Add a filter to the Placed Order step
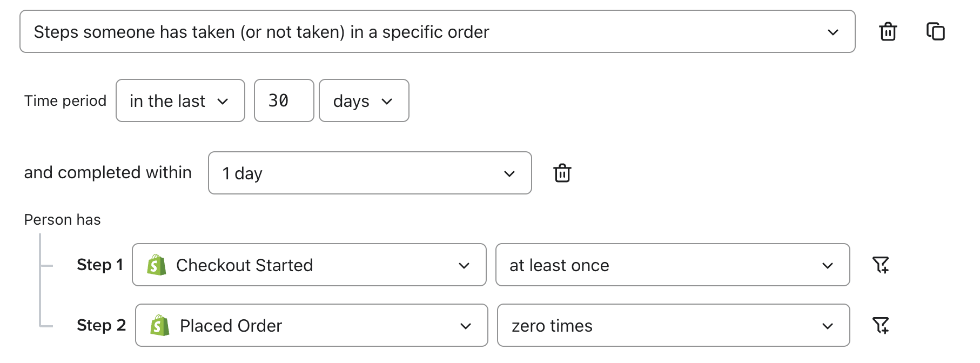This screenshot has width=980, height=363. pos(881,325)
